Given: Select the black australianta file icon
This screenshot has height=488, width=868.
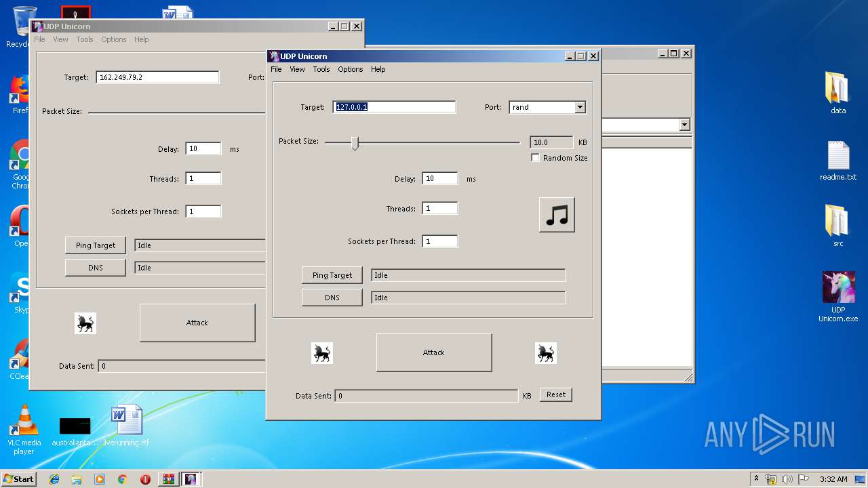Looking at the screenshot, I should (75, 431).
